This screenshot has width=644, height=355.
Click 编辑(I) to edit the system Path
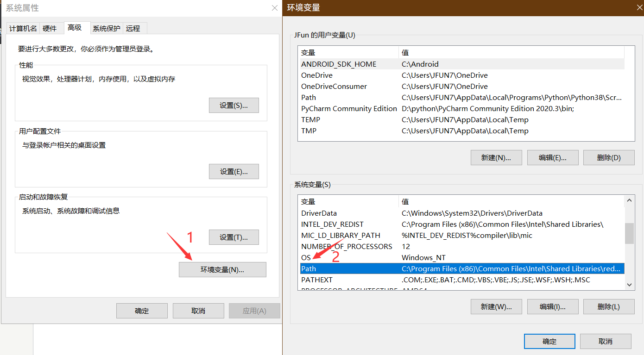point(552,306)
